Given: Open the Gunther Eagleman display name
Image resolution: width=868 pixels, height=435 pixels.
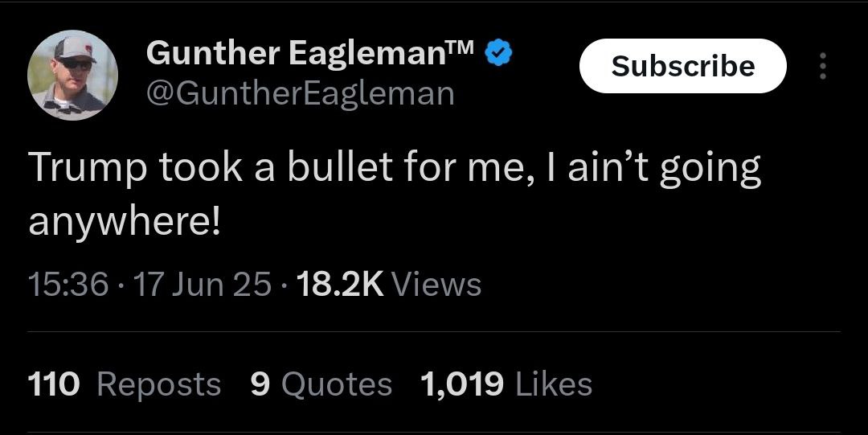Looking at the screenshot, I should tap(295, 55).
